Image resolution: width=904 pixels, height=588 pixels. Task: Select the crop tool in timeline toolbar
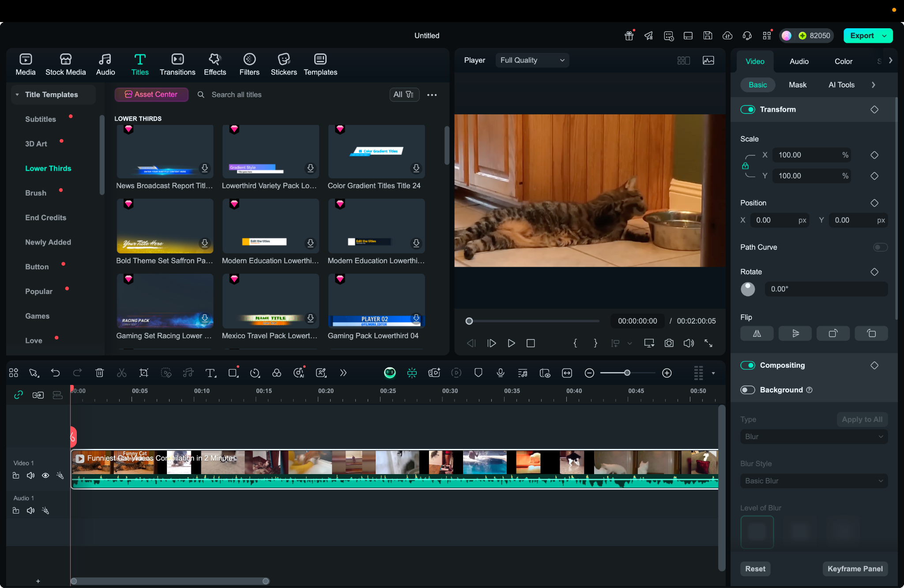(x=144, y=373)
